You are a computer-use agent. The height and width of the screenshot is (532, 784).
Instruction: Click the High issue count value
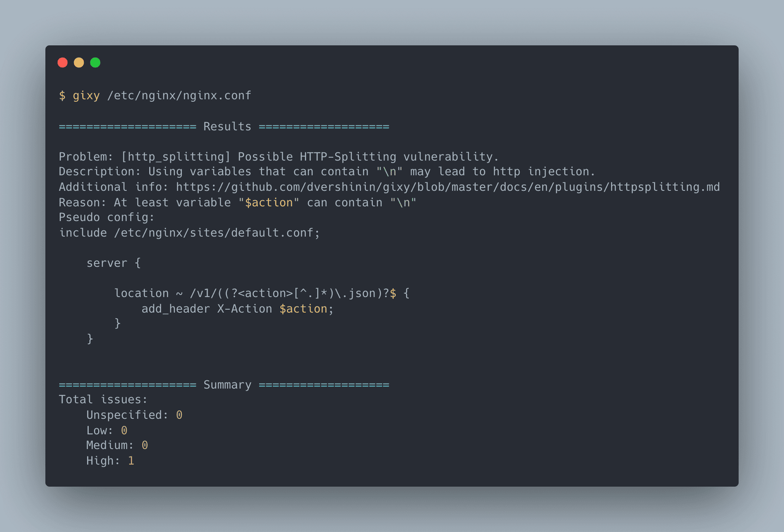131,461
